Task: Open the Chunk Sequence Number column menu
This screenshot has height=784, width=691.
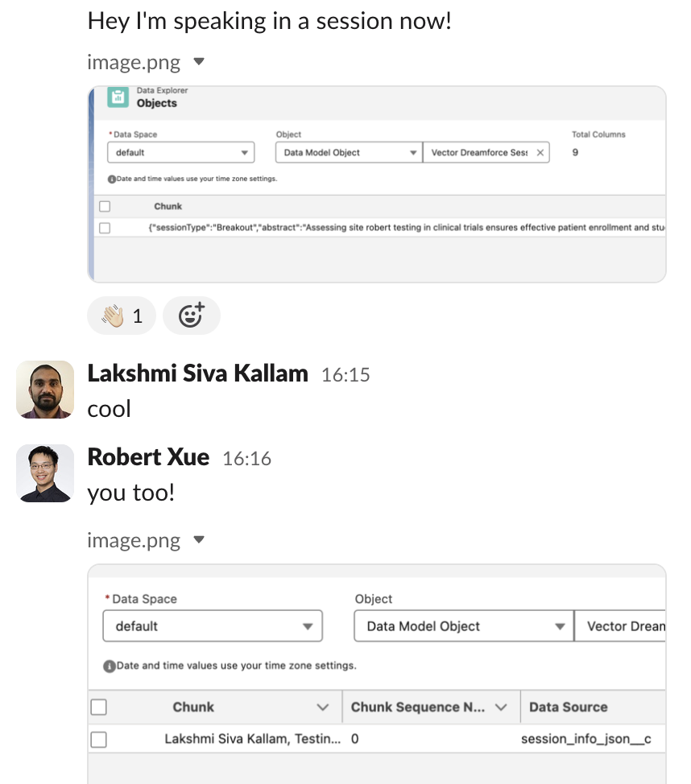Action: [501, 707]
